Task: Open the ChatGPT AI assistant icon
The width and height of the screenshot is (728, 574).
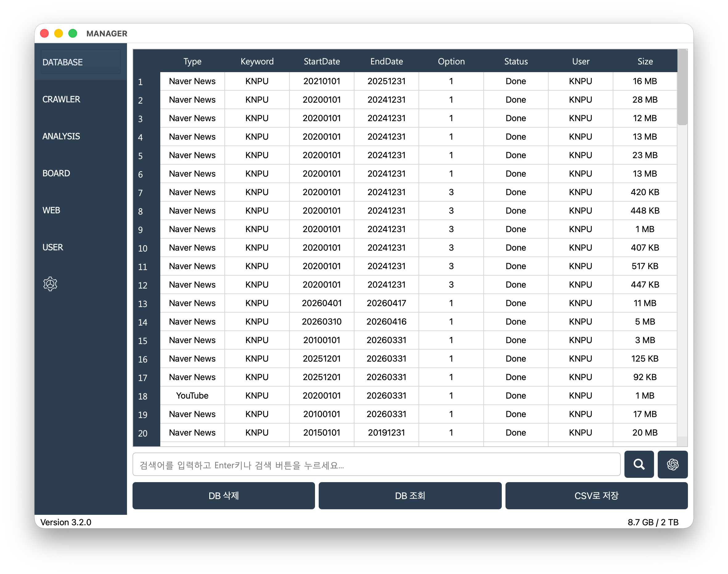Action: click(x=672, y=465)
